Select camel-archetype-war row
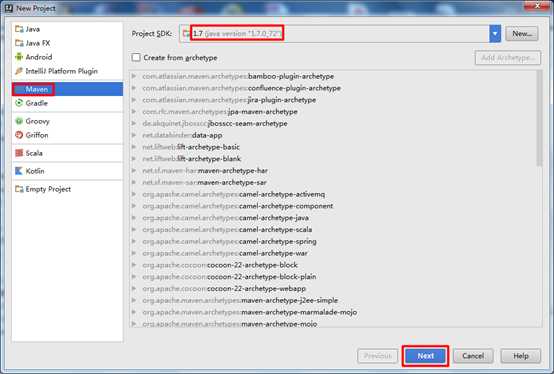Image resolution: width=554 pixels, height=374 pixels. pos(333,253)
